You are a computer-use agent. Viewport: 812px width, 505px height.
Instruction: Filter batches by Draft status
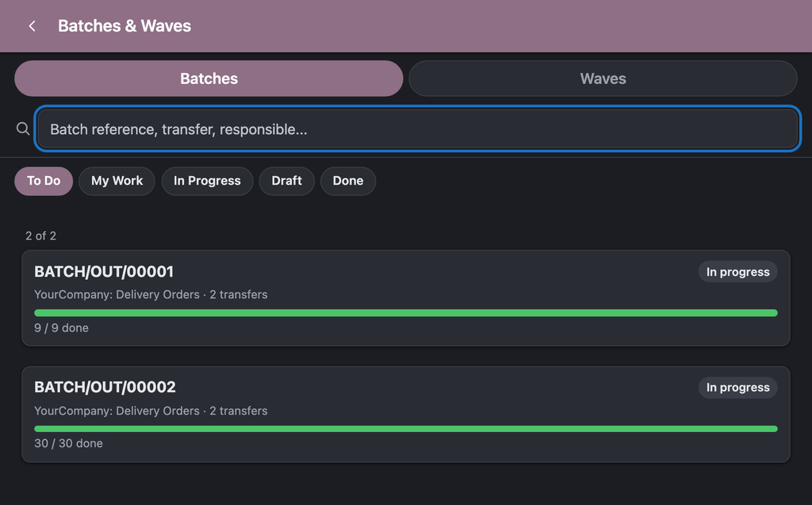pyautogui.click(x=286, y=181)
